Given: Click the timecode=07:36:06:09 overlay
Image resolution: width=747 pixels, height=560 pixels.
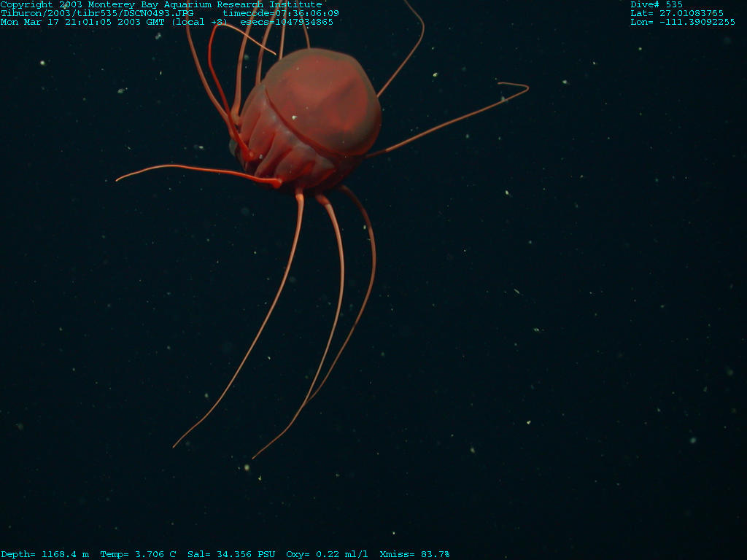Looking at the screenshot, I should click(281, 13).
